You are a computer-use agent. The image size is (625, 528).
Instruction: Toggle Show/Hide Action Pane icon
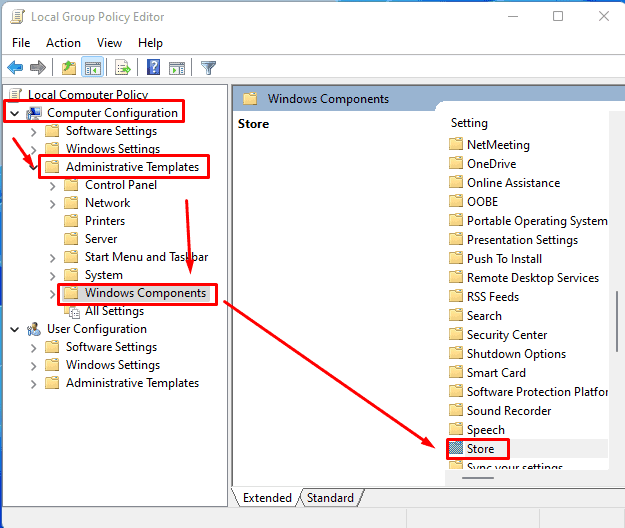coord(177,68)
